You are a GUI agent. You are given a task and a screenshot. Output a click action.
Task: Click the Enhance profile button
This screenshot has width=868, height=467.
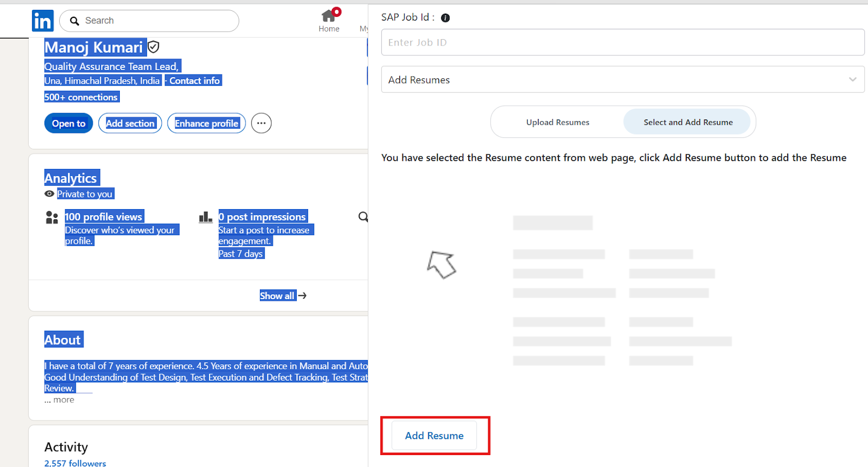[x=206, y=123]
